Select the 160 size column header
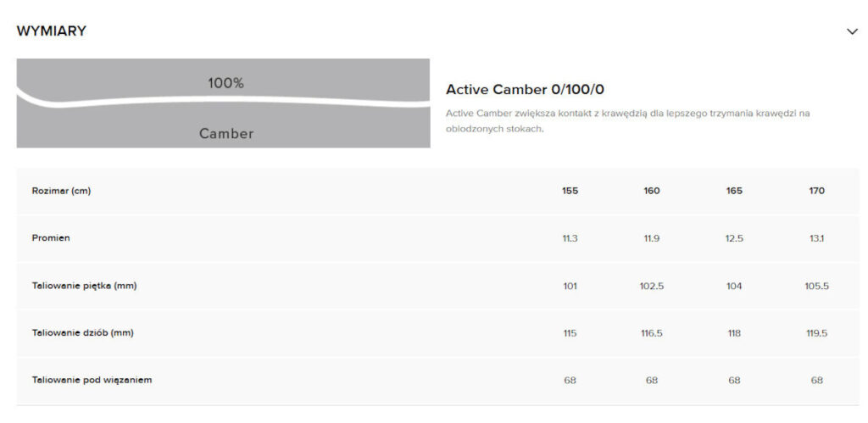 651,191
